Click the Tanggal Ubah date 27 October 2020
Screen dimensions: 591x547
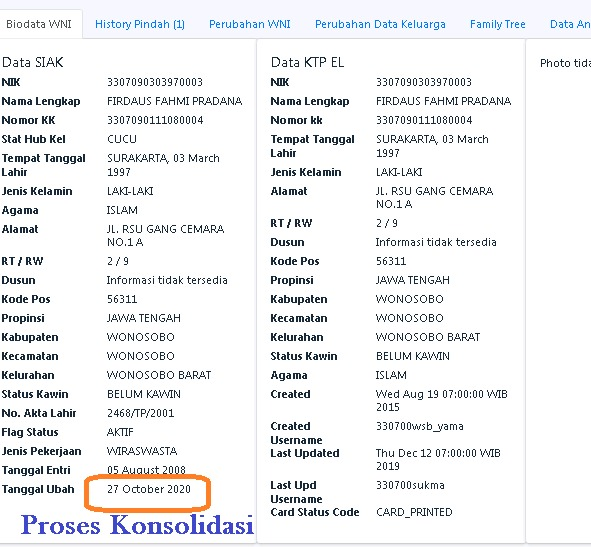pos(149,489)
